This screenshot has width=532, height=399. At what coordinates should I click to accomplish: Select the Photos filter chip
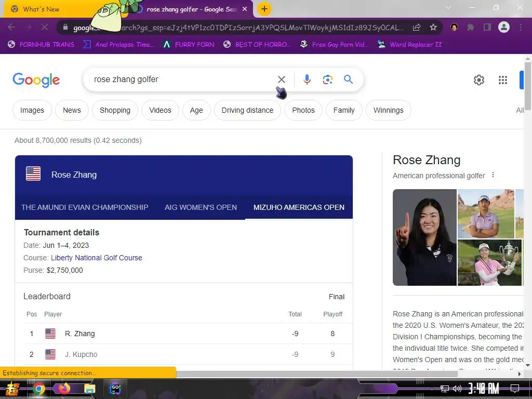(x=303, y=110)
